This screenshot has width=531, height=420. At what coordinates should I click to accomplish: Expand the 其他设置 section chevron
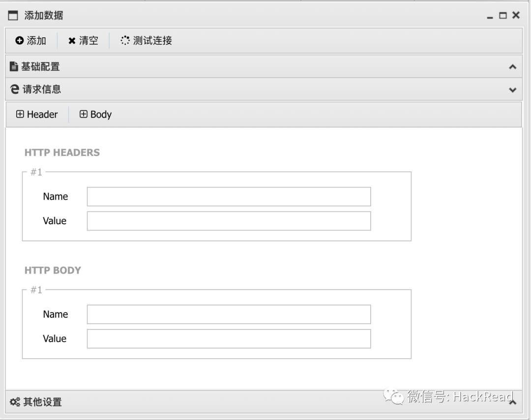tap(512, 402)
